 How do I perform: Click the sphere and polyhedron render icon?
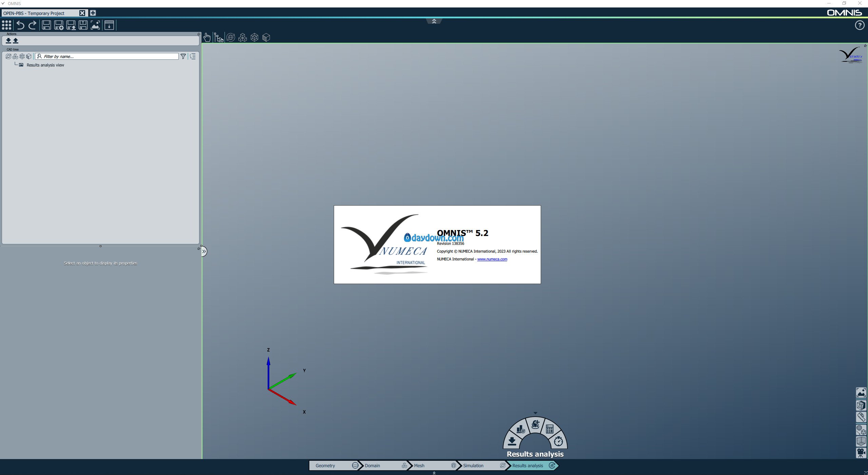[x=861, y=430]
